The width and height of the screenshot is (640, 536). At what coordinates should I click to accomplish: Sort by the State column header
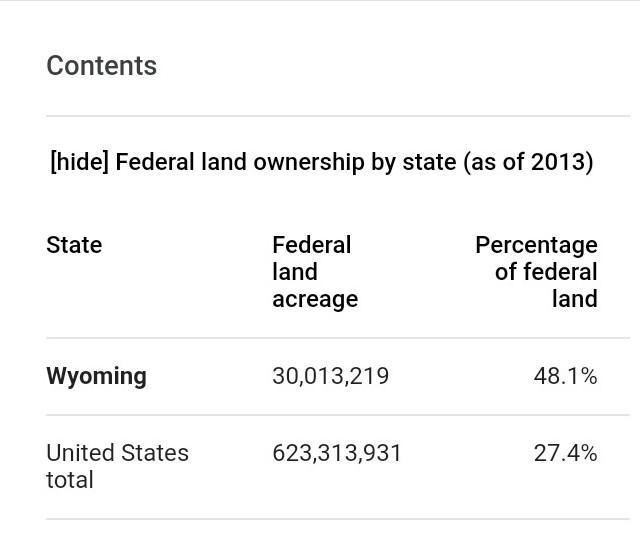point(74,245)
